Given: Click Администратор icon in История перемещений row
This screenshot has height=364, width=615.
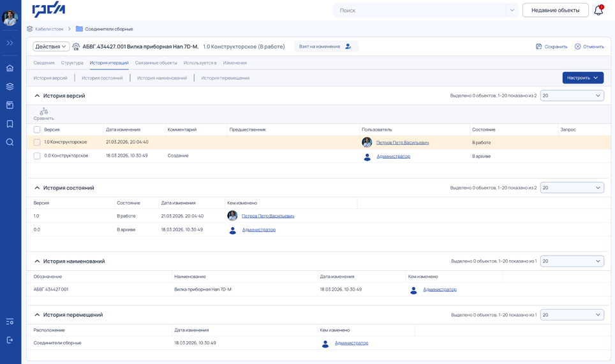Looking at the screenshot, I should pyautogui.click(x=325, y=343).
